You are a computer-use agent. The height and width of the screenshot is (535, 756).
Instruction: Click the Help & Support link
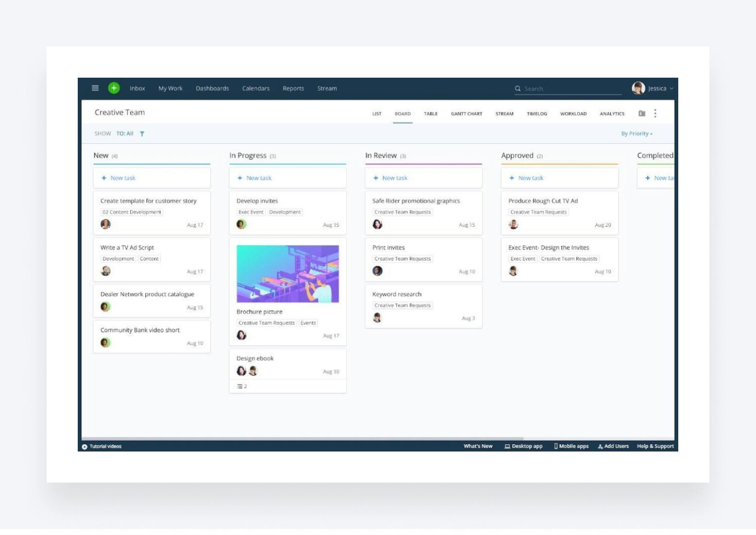655,446
